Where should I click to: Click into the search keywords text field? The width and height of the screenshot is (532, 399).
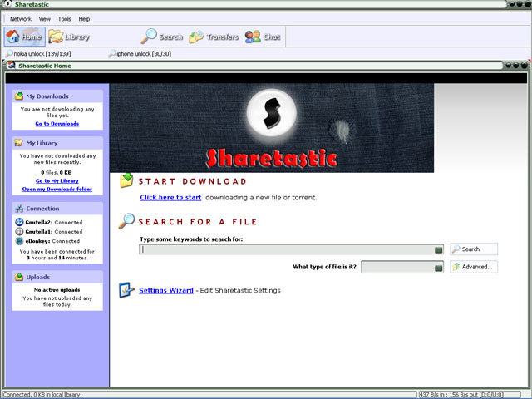click(x=287, y=249)
